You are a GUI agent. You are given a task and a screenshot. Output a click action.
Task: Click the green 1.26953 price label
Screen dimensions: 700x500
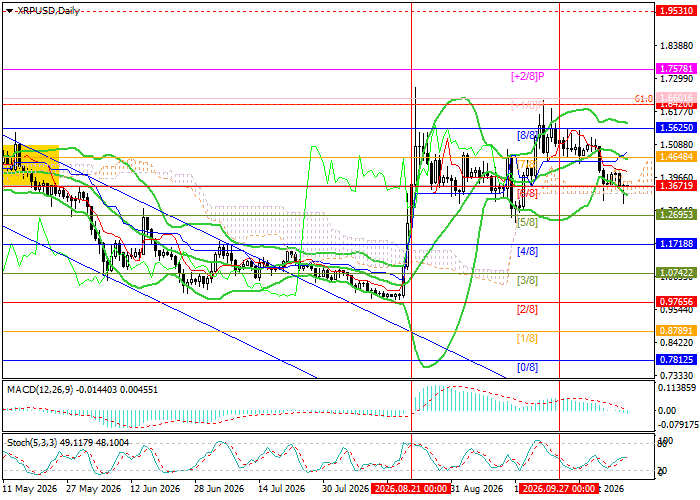click(676, 215)
